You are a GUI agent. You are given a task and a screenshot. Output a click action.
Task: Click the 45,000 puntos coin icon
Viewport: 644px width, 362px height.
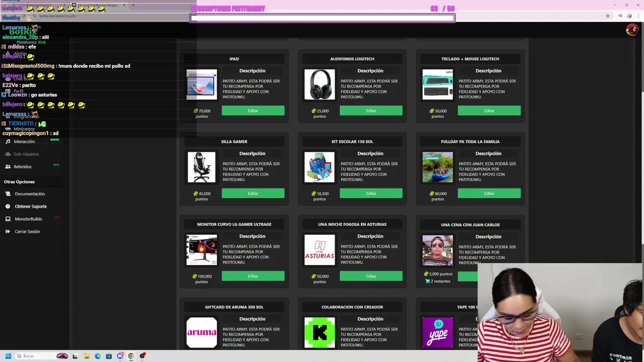(196, 194)
